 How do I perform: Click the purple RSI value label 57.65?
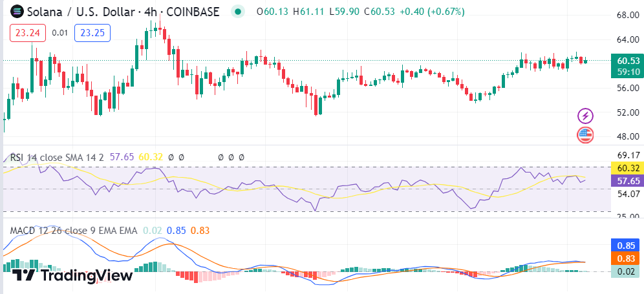point(628,181)
